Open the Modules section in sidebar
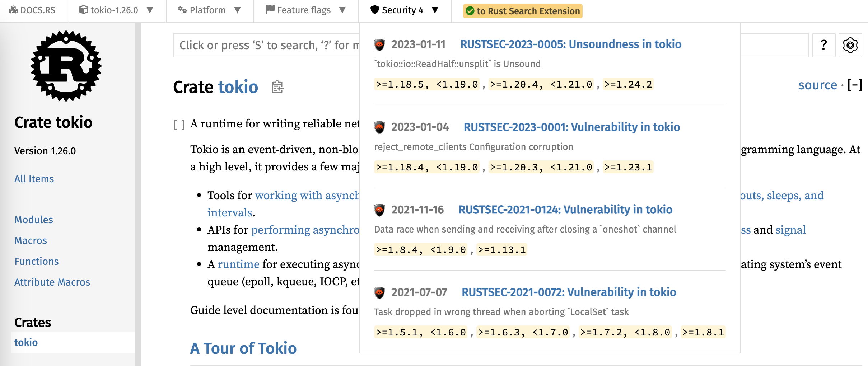This screenshot has height=366, width=868. [34, 220]
